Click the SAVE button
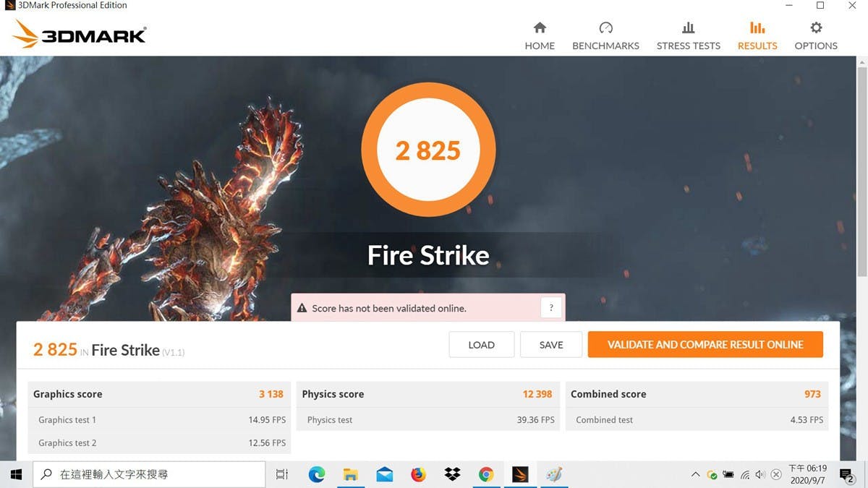The image size is (868, 488). point(551,345)
